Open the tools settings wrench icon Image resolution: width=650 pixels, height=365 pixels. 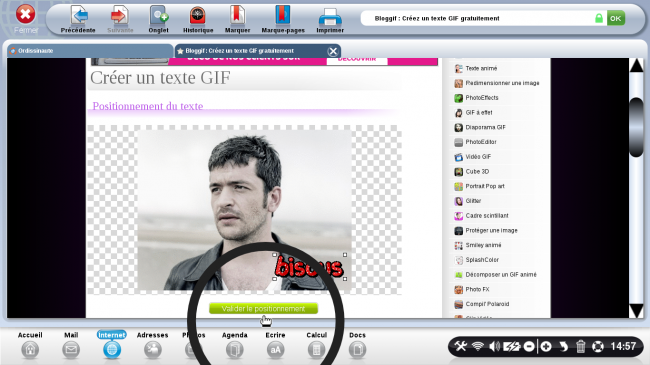(x=461, y=346)
